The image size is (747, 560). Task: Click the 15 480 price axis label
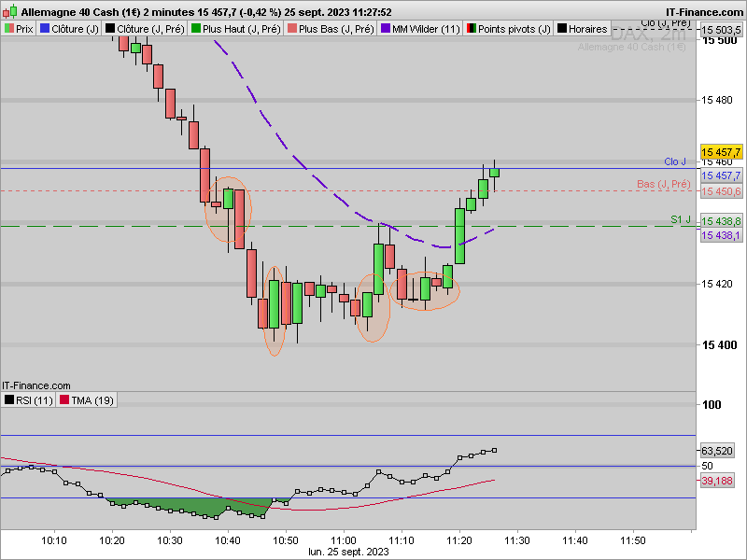pyautogui.click(x=717, y=100)
